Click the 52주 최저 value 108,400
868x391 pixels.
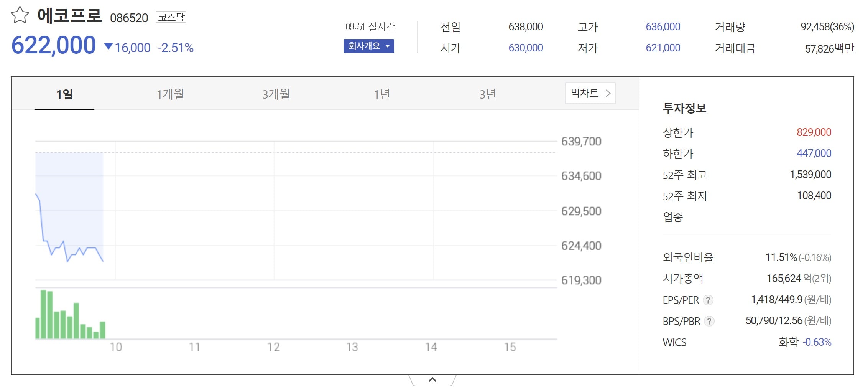pyautogui.click(x=814, y=195)
